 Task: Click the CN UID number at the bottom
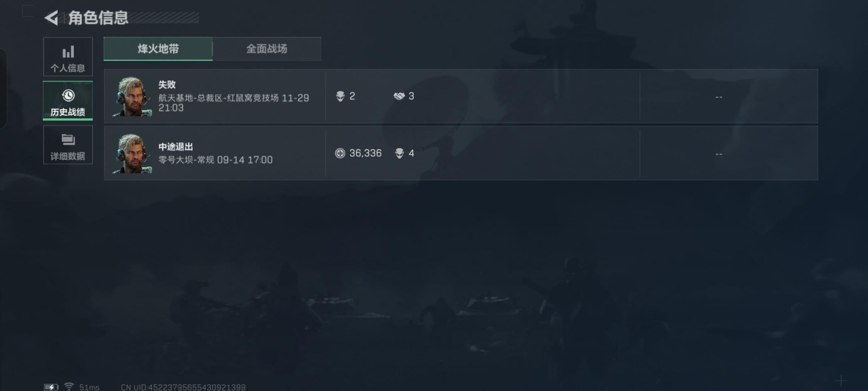(183, 387)
